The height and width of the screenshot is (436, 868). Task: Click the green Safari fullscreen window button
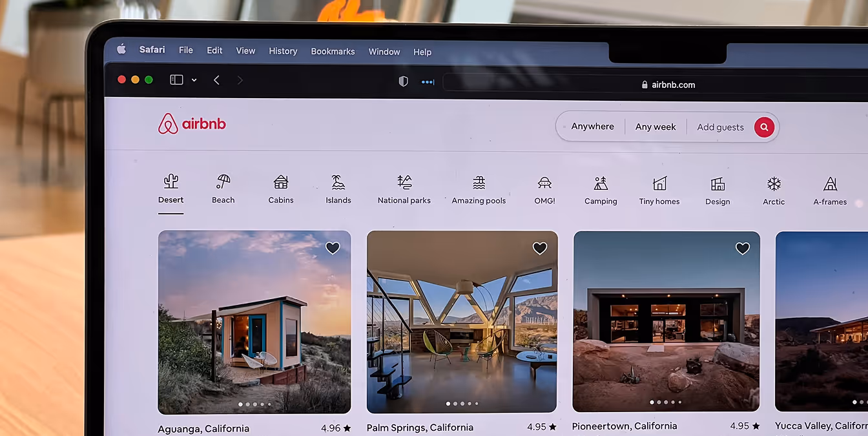pyautogui.click(x=149, y=79)
